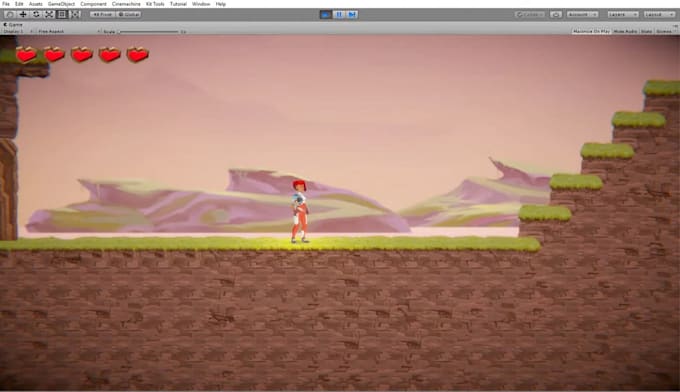Click the cloud services icon
680x392 pixels.
[x=556, y=14]
